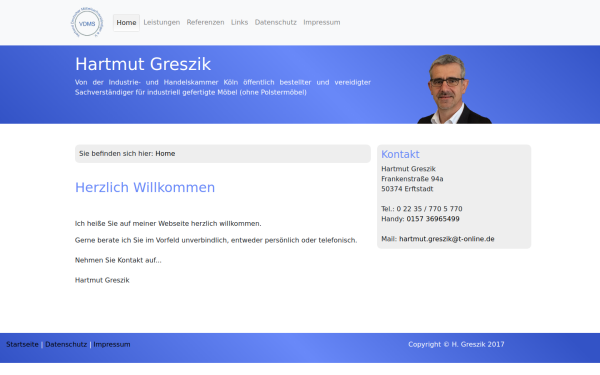Click the Herzlich Willkommen heading
Viewport: 600px width, 375px height.
point(145,188)
